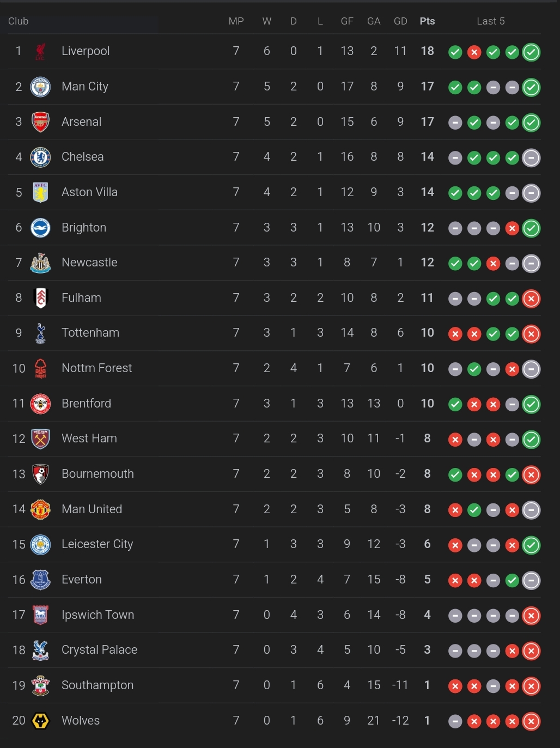The image size is (560, 748).
Task: Sort table by Pts column header
Action: point(427,21)
